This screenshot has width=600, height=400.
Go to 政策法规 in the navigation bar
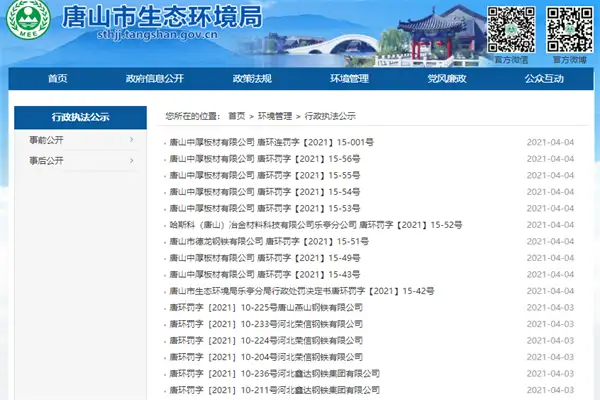(251, 79)
